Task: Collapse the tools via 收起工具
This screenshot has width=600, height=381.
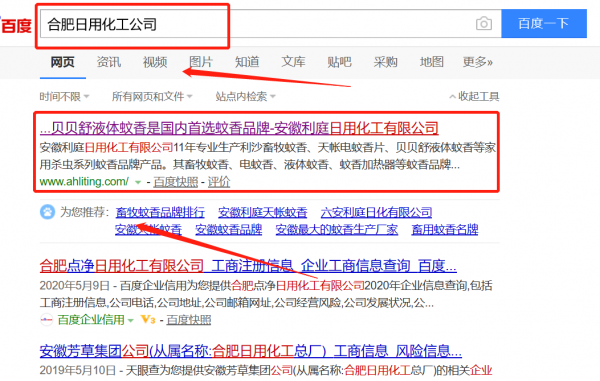Action: 474,96
